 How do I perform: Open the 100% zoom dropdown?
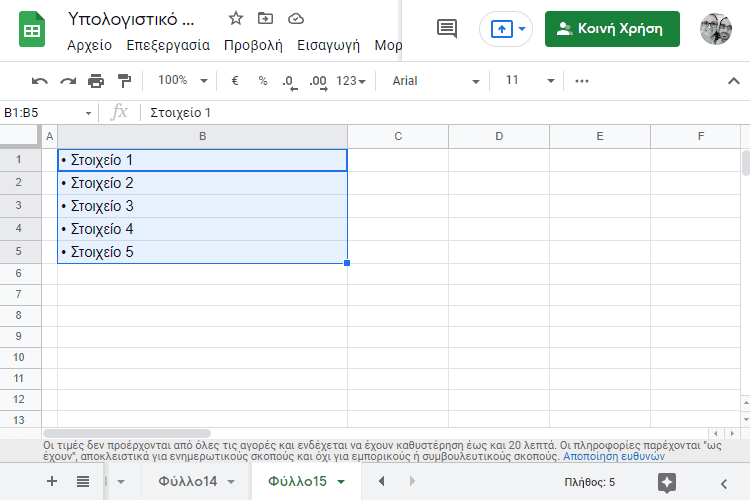[x=183, y=80]
